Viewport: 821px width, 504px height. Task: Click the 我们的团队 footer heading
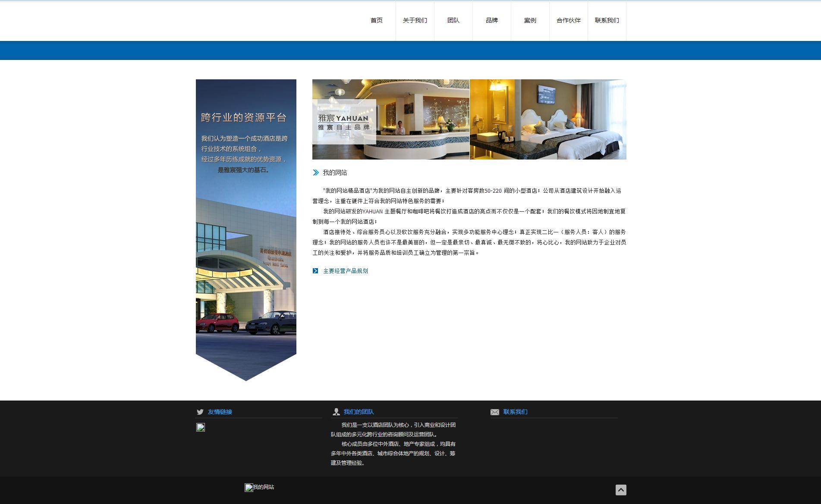pyautogui.click(x=359, y=412)
